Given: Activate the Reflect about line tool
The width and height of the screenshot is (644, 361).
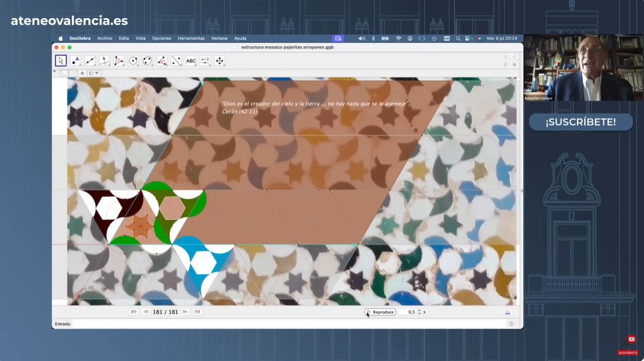Looking at the screenshot, I should [x=176, y=61].
